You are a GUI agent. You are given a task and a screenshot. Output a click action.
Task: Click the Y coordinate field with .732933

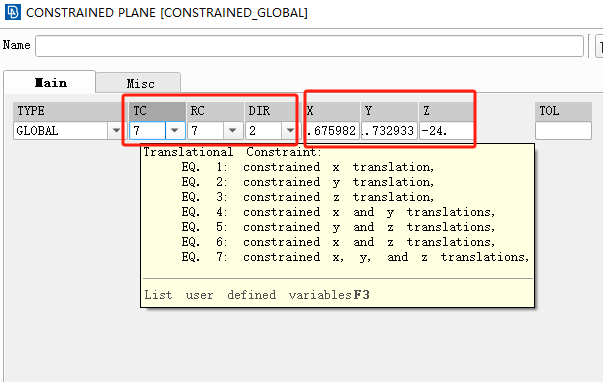(x=389, y=131)
